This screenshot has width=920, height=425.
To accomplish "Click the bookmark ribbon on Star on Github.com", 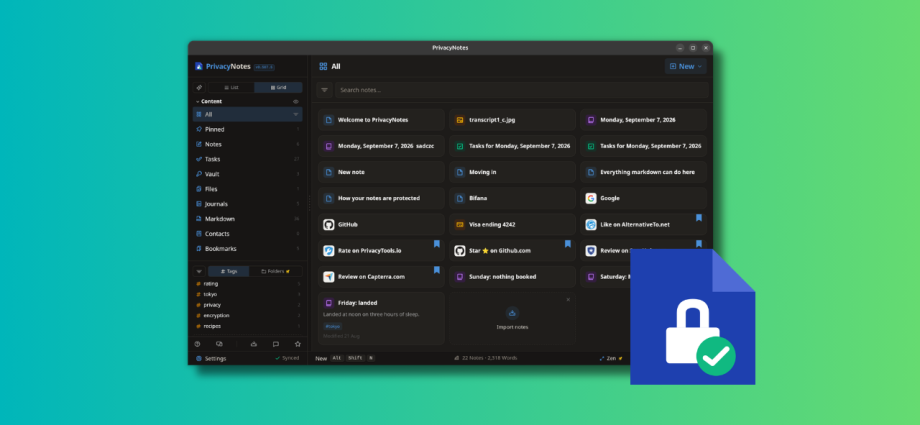I will tap(567, 244).
